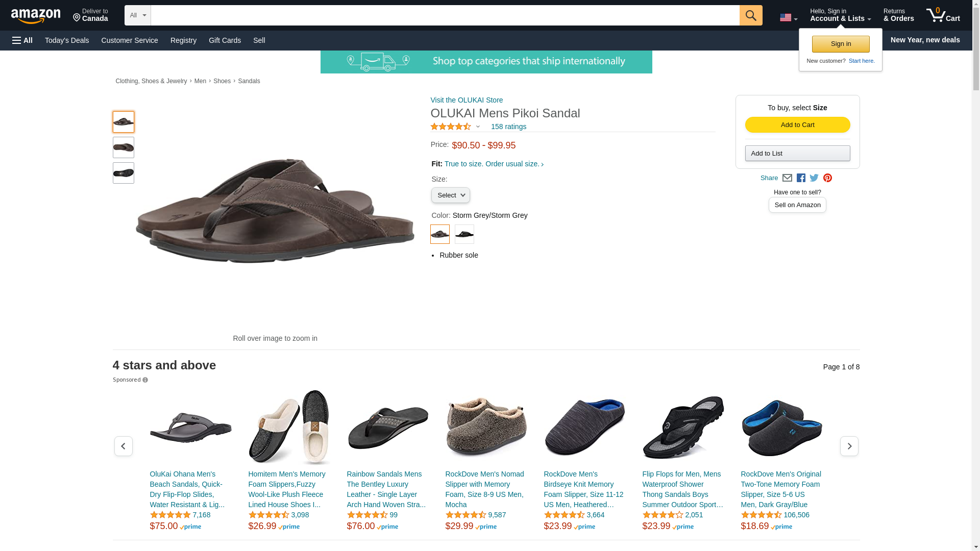The height and width of the screenshot is (551, 980).
Task: Select the black color swatch
Action: click(x=464, y=234)
